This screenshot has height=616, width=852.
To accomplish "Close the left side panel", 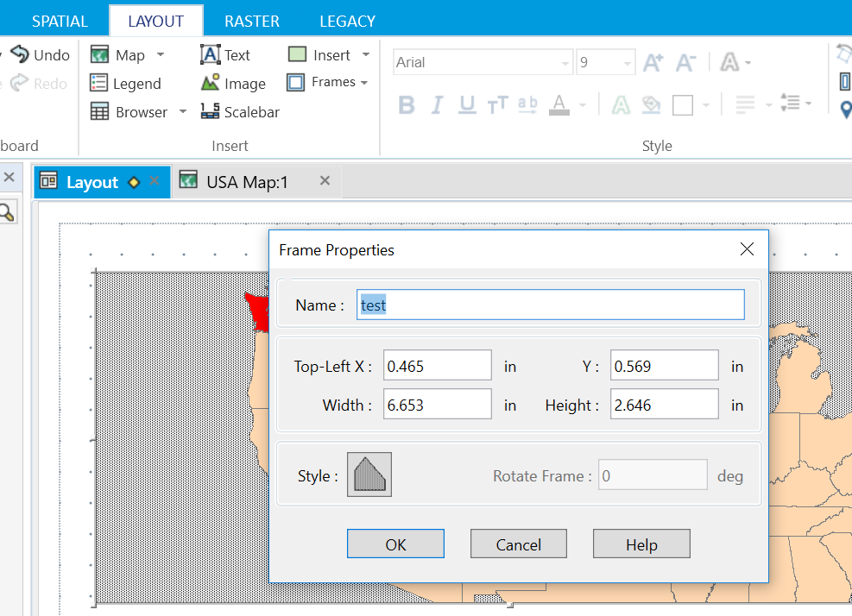I will 9,177.
